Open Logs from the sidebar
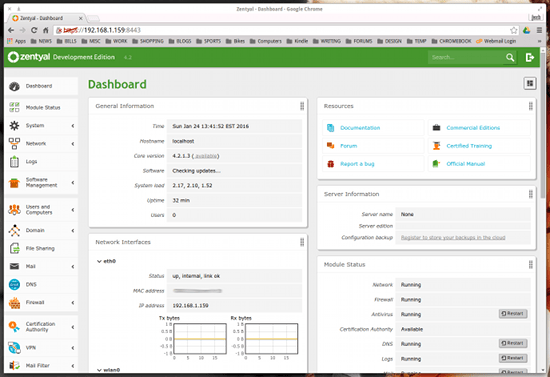Viewport: 550px width, 377px height. tap(42, 161)
